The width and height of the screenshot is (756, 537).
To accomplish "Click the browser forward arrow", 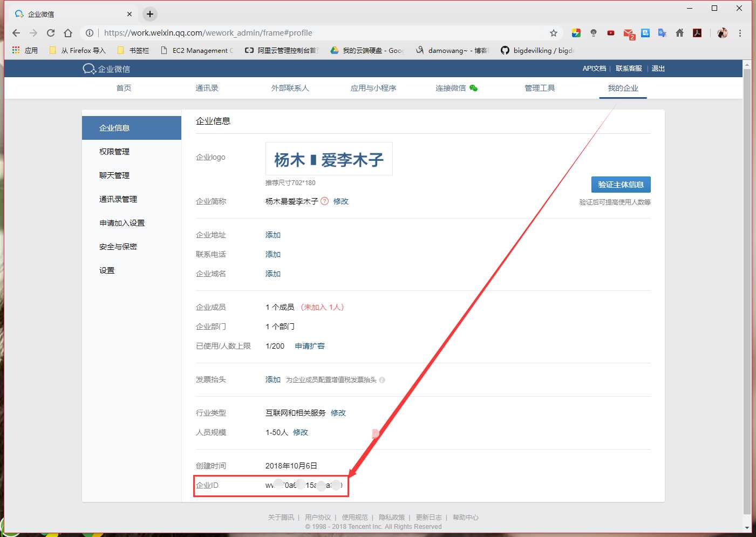I will (x=33, y=33).
